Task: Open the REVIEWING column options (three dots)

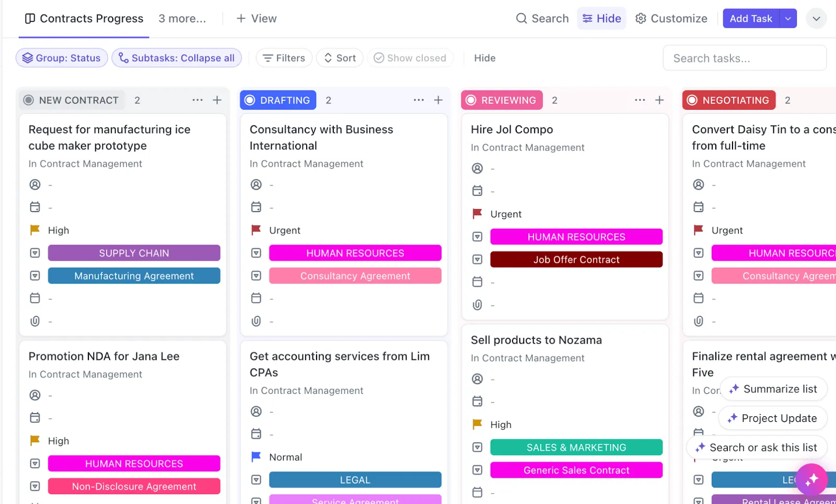Action: [x=640, y=100]
